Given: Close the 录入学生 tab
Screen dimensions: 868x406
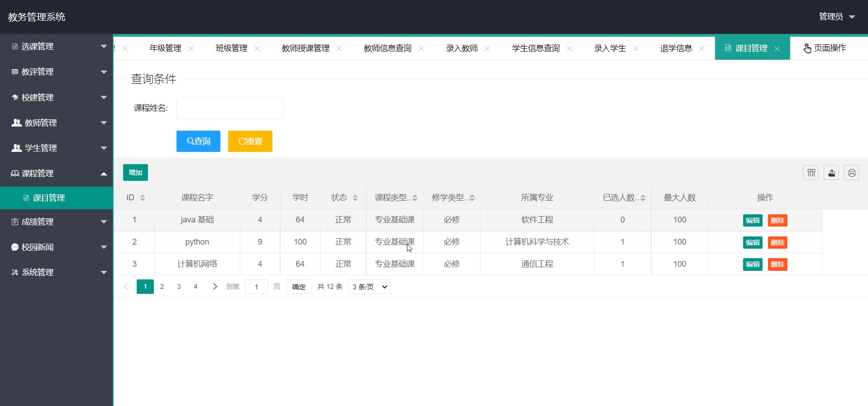Looking at the screenshot, I should (635, 48).
